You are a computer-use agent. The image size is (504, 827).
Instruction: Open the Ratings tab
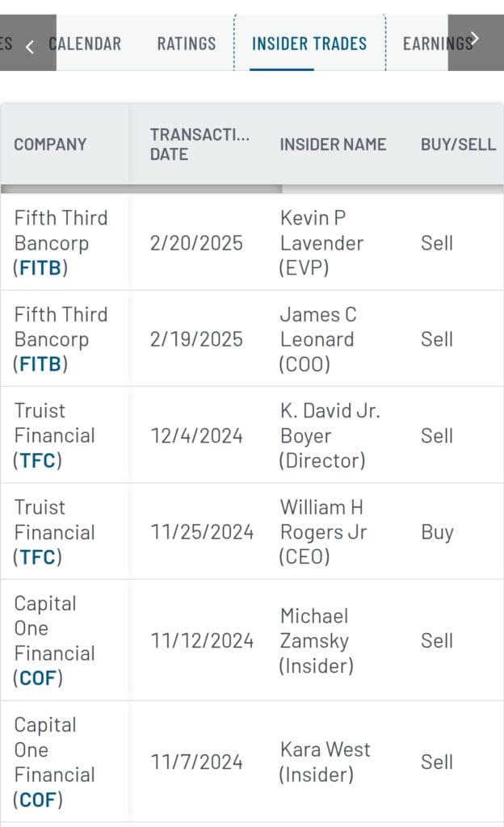[x=186, y=44]
